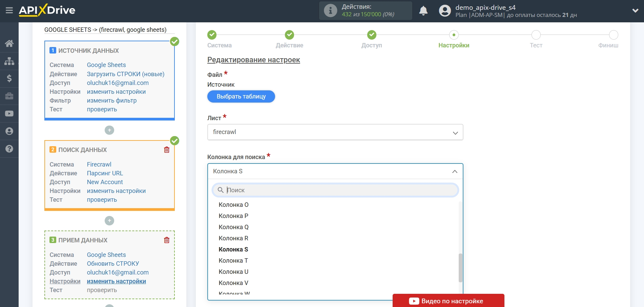The image size is (644, 307).
Task: Click the plus icon between data blocks
Action: coord(109,130)
